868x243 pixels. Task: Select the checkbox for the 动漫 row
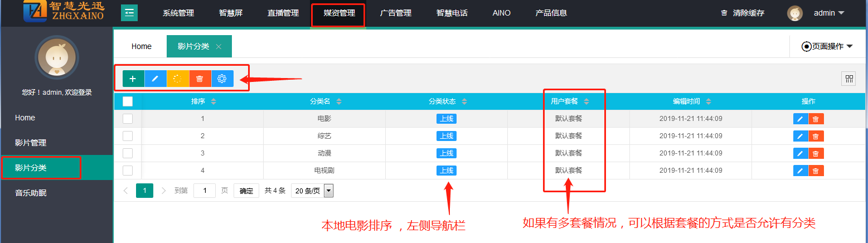tap(128, 153)
